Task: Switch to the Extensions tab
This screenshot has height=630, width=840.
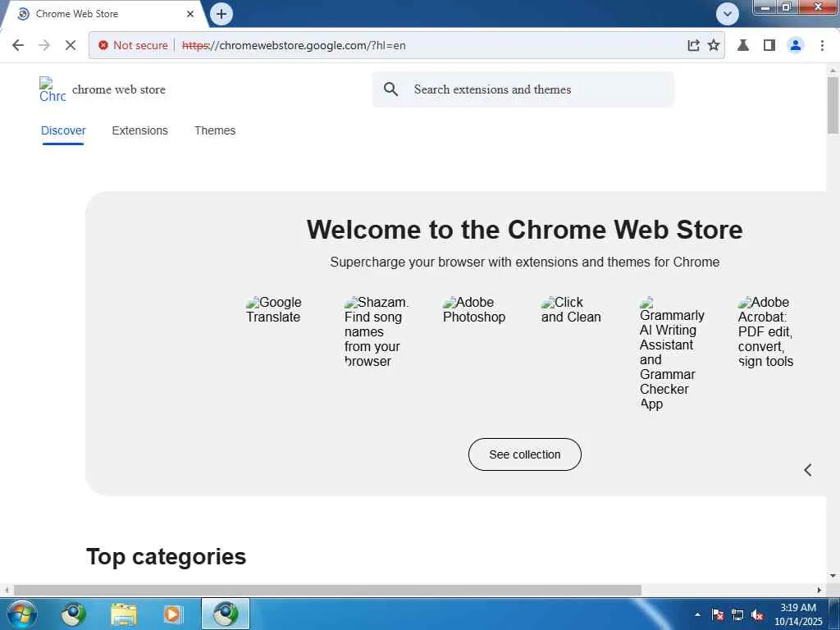Action: [x=139, y=130]
